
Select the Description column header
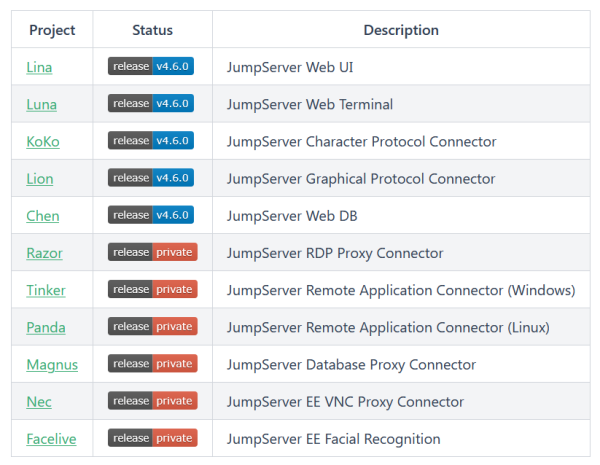pos(401,30)
